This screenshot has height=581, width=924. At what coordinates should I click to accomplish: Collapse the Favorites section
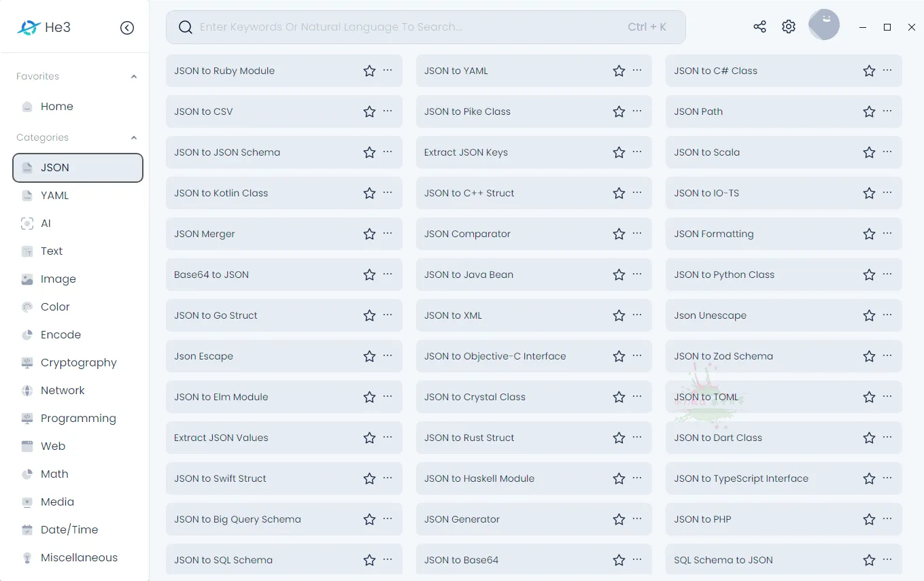click(x=134, y=77)
